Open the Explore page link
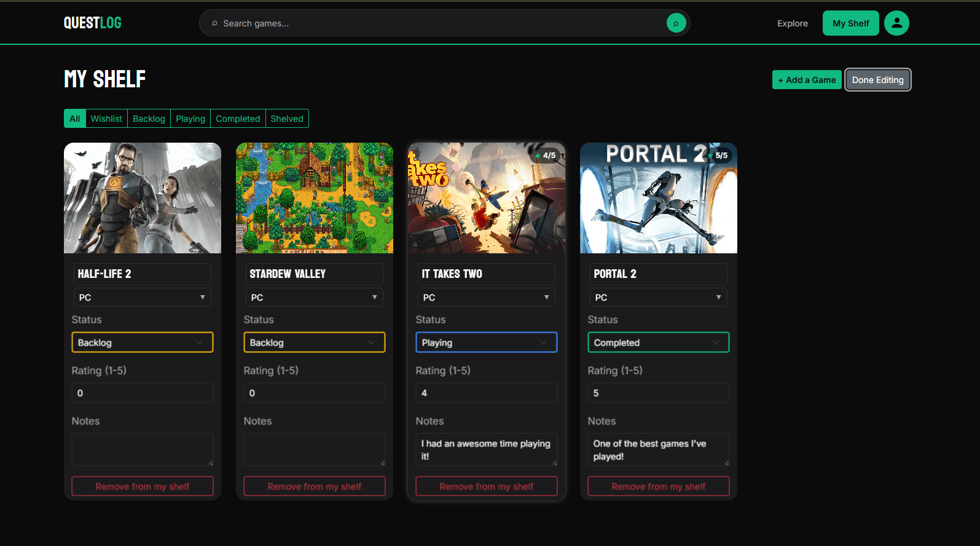Image resolution: width=980 pixels, height=546 pixels. [x=792, y=23]
